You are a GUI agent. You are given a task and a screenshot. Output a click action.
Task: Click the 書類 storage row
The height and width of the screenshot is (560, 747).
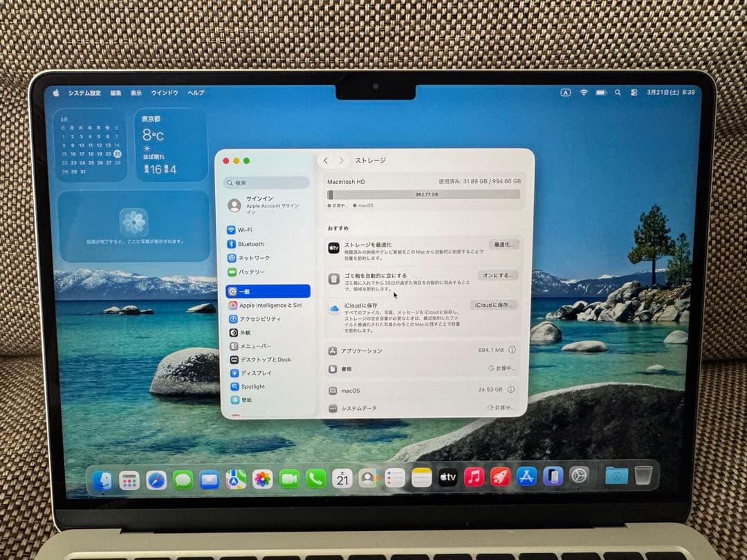[x=423, y=368]
